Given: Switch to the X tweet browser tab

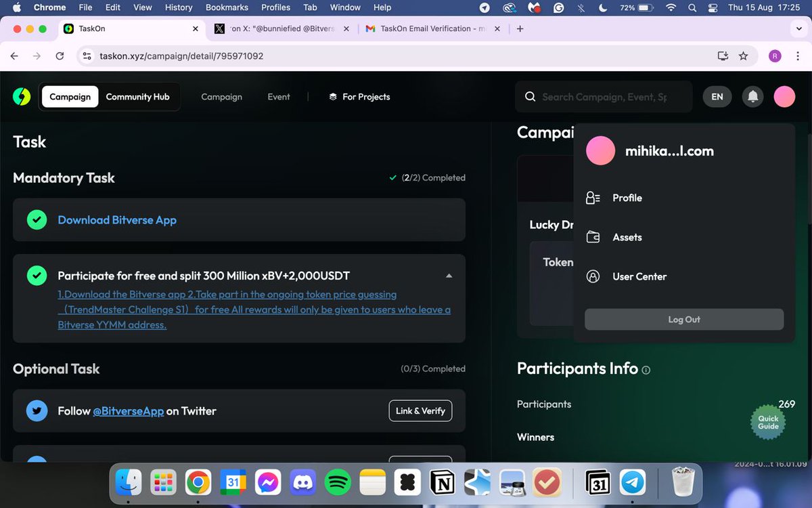Looking at the screenshot, I should [281, 29].
